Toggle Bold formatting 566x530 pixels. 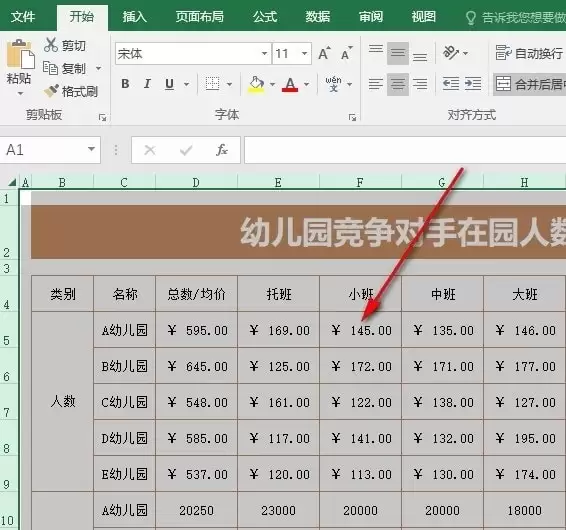125,84
